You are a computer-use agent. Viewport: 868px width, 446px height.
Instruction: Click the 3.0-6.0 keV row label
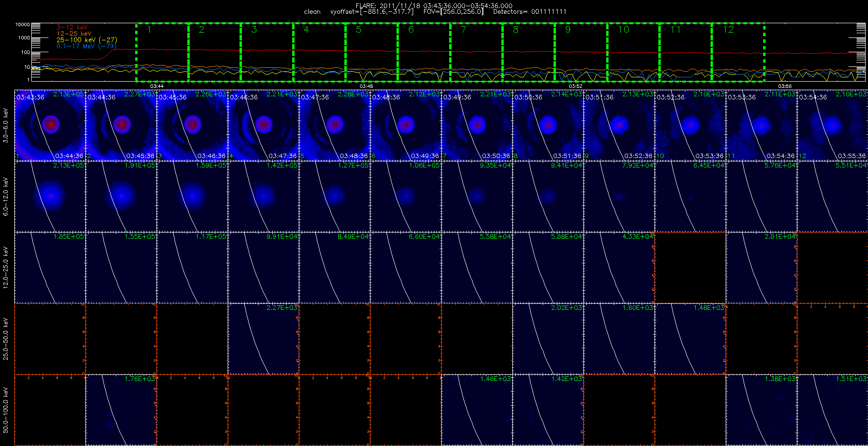click(6, 125)
